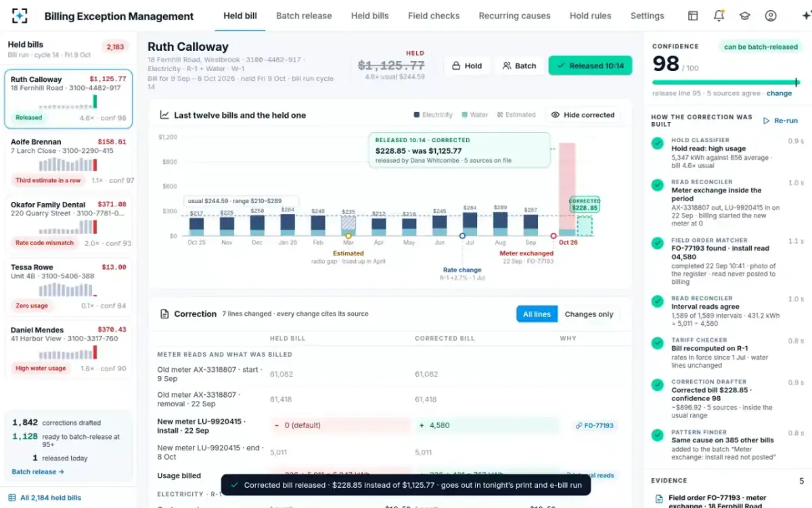
Task: Click the Aug $289 chart bar
Action: click(501, 224)
